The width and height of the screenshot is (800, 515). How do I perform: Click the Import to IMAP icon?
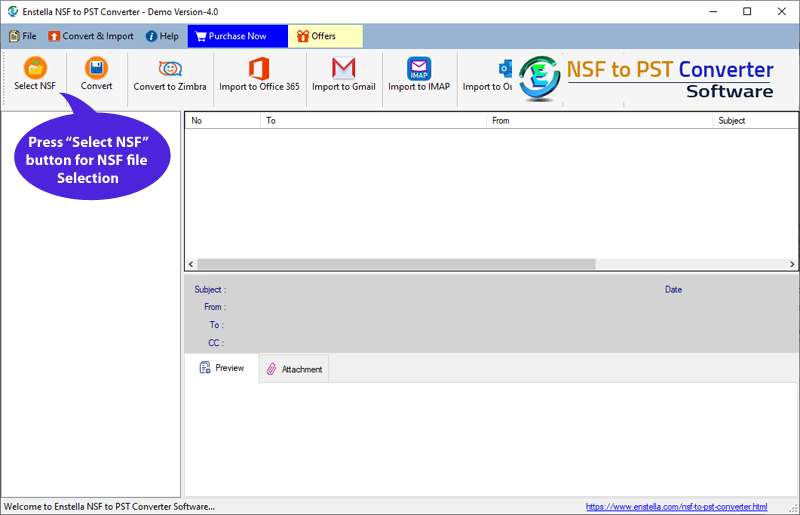pos(419,68)
